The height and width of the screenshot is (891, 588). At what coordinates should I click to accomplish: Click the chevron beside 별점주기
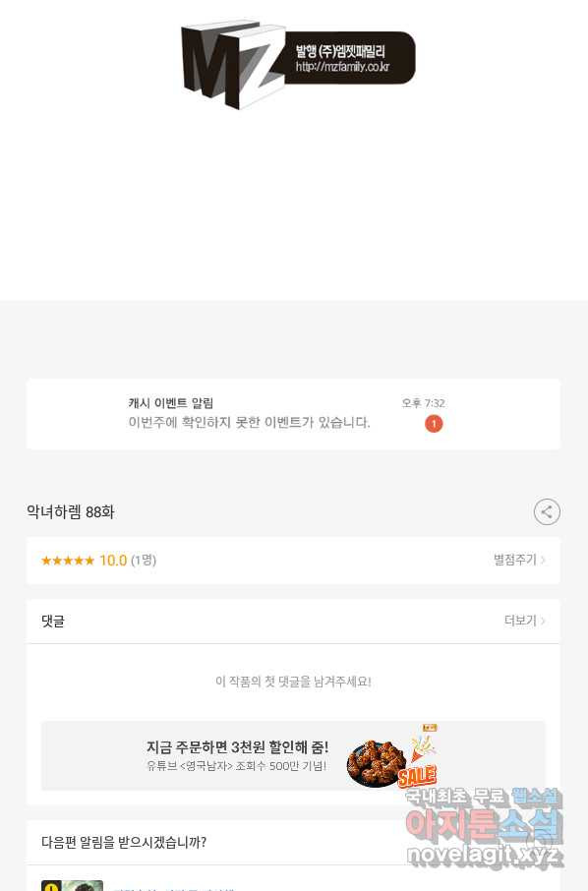click(543, 561)
